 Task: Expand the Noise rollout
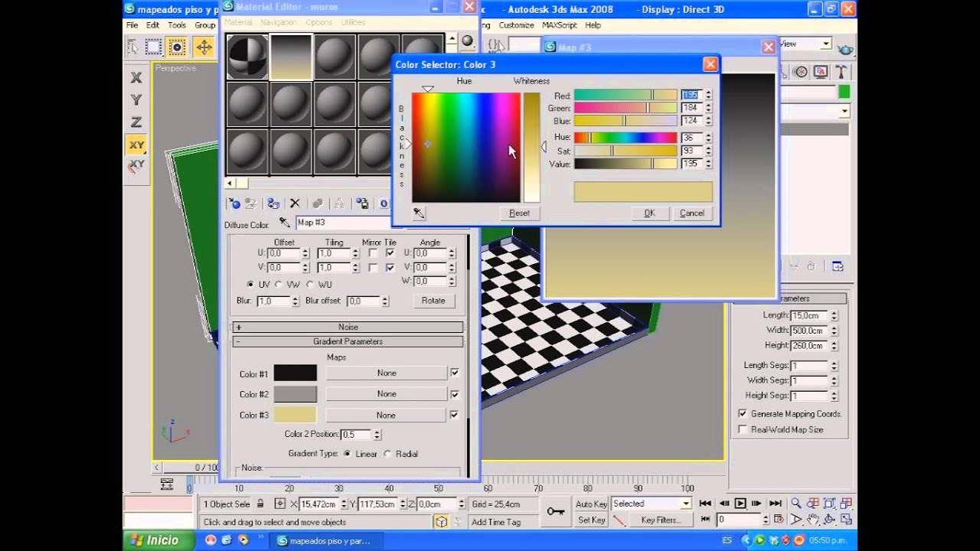point(348,327)
